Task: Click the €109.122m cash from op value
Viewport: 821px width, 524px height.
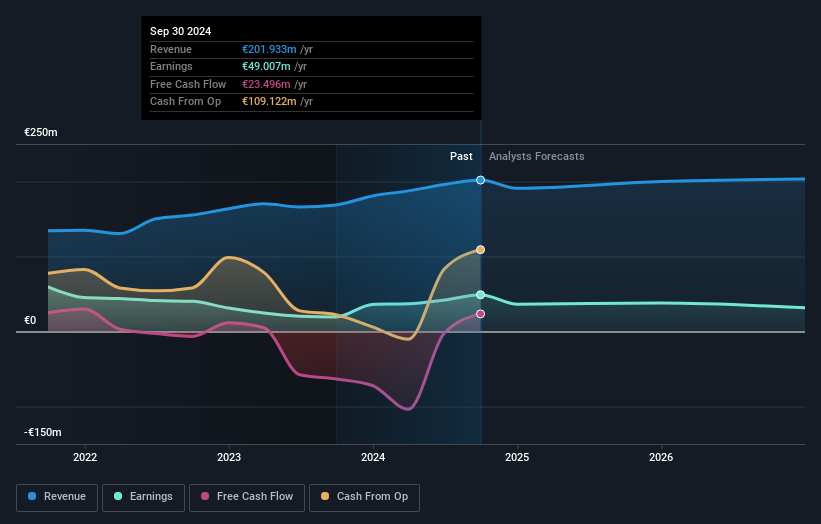Action: click(269, 102)
